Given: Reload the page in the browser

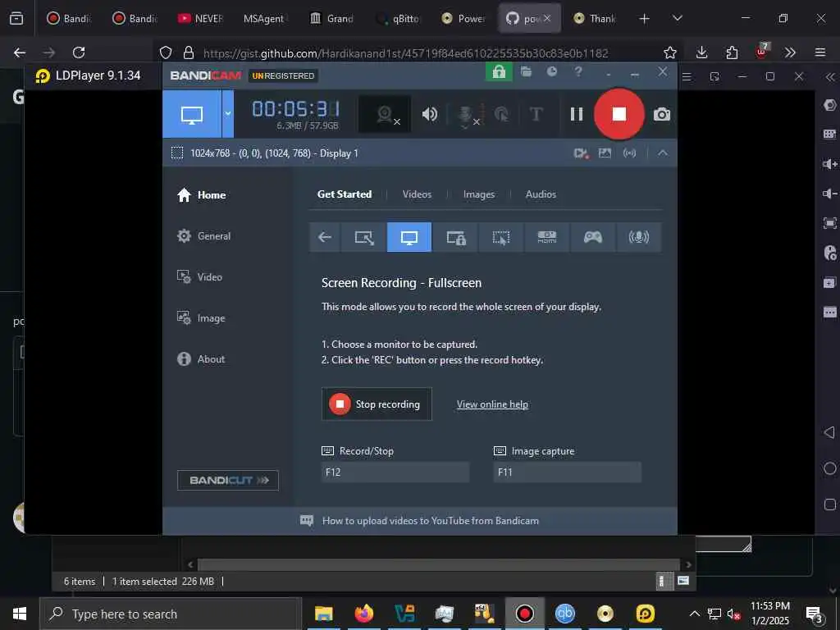Looking at the screenshot, I should tap(79, 52).
